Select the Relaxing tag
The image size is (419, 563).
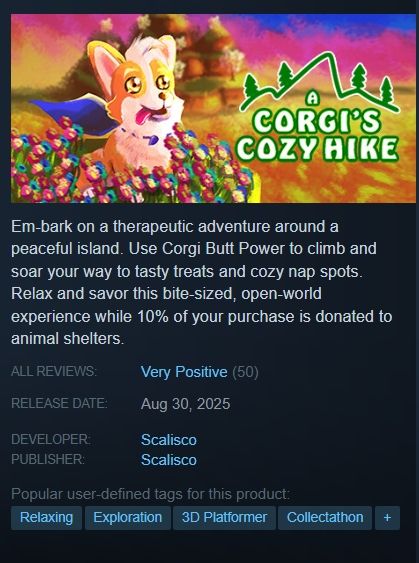[x=46, y=518]
